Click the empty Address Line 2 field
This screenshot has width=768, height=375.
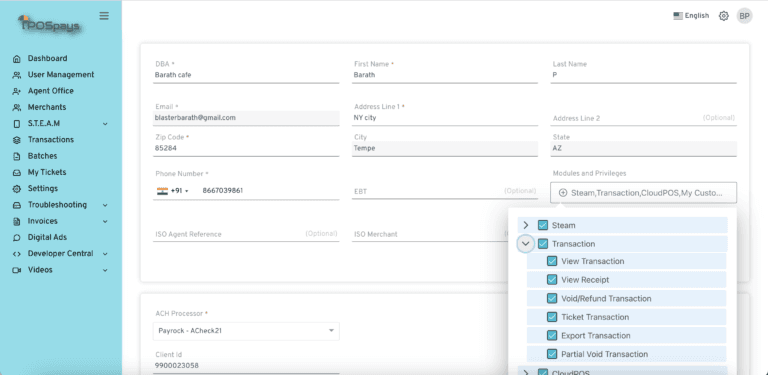click(x=643, y=118)
